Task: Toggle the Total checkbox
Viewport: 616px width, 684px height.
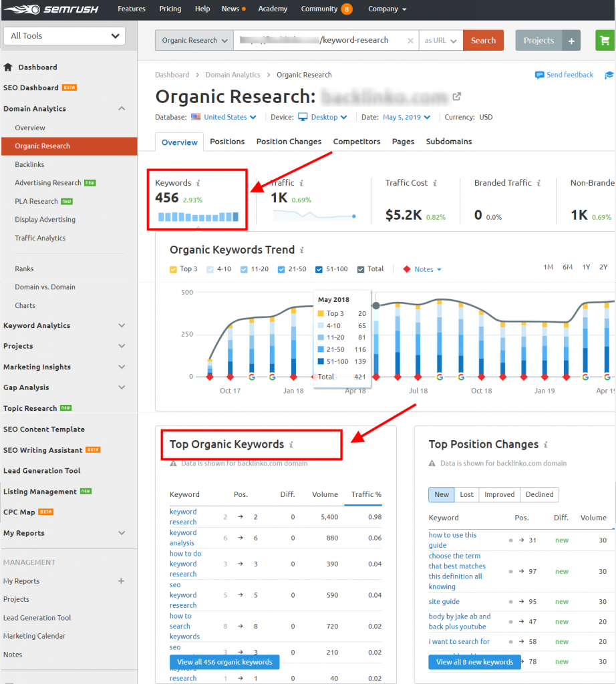Action: tap(361, 270)
